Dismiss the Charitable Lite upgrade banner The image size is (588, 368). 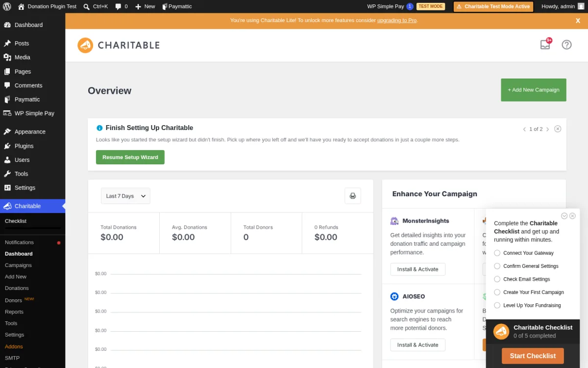578,21
